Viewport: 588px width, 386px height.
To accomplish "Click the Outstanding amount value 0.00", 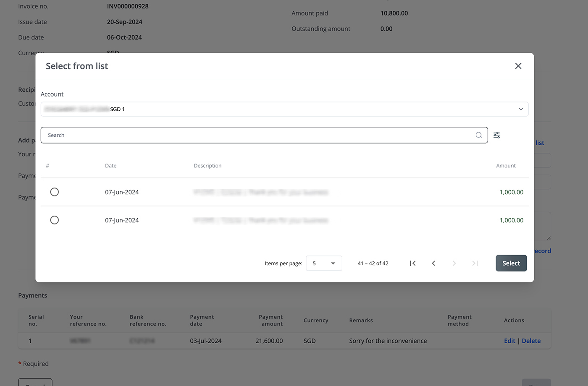I will [x=386, y=29].
